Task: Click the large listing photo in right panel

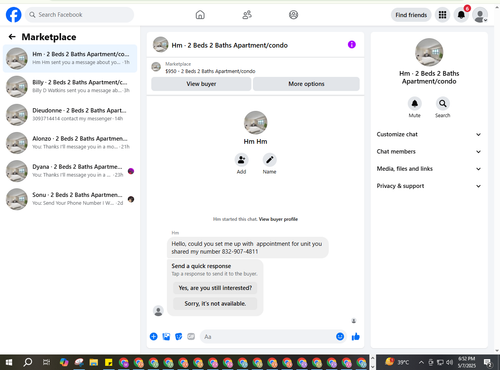Action: (429, 52)
